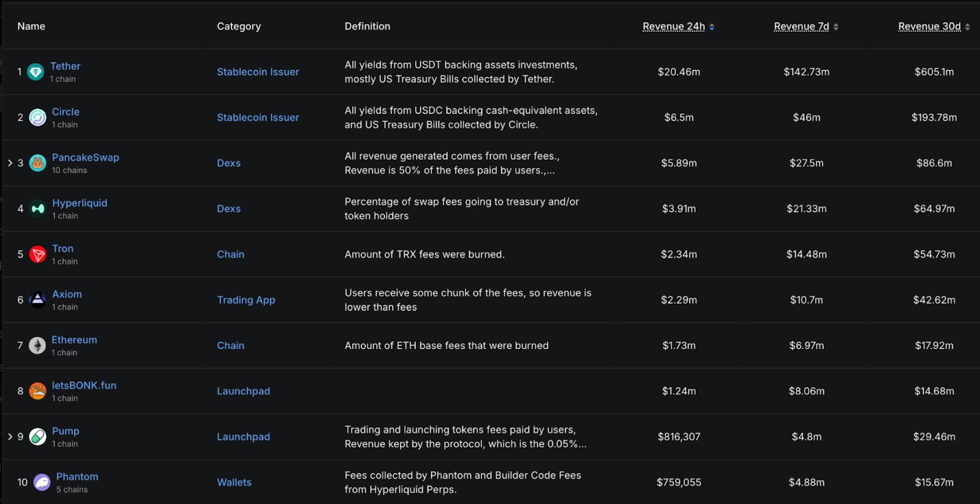
Task: Select Tron's $54.73m 30d revenue
Action: pyautogui.click(x=934, y=254)
